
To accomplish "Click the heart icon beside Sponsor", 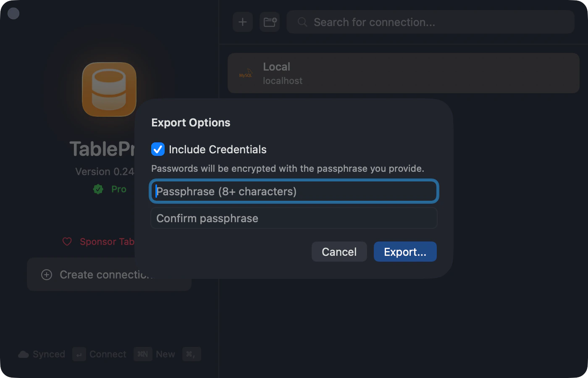I will [67, 241].
